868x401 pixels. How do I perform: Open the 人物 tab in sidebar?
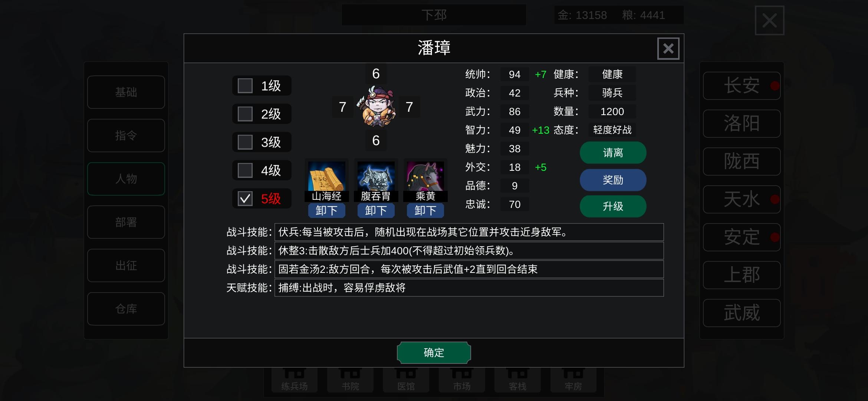point(126,179)
